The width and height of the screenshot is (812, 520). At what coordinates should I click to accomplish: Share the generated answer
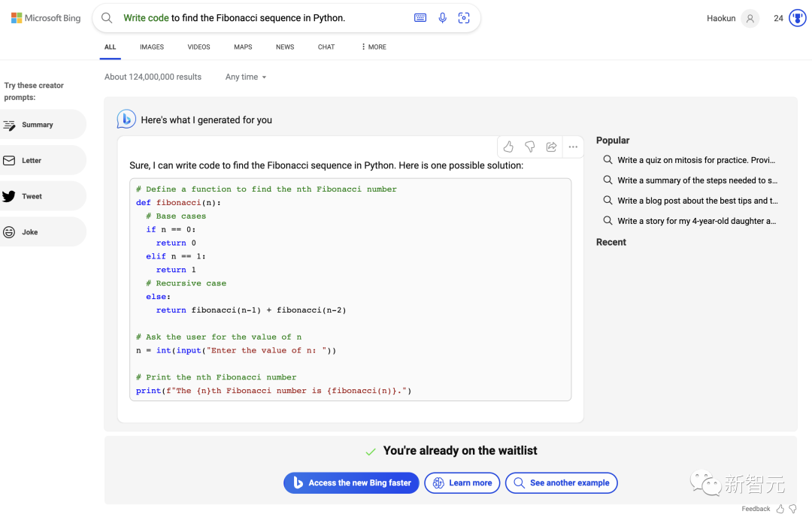[551, 147]
